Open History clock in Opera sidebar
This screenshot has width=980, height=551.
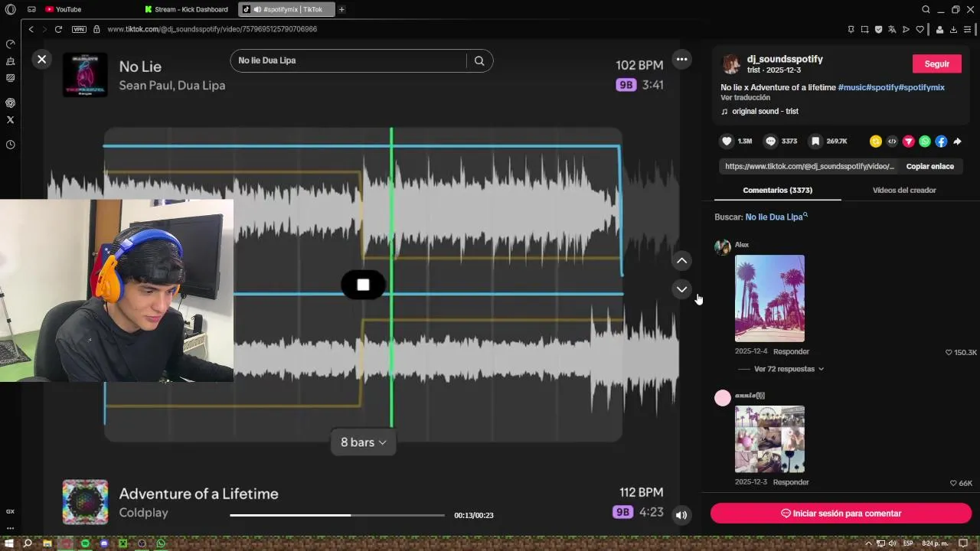tap(10, 145)
